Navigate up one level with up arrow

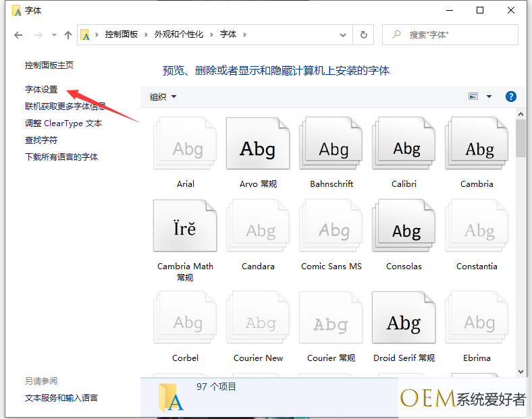[x=68, y=34]
